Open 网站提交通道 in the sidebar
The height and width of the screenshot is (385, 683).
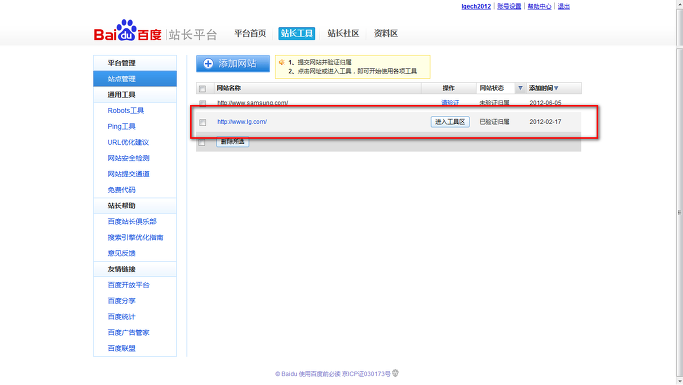click(x=128, y=174)
